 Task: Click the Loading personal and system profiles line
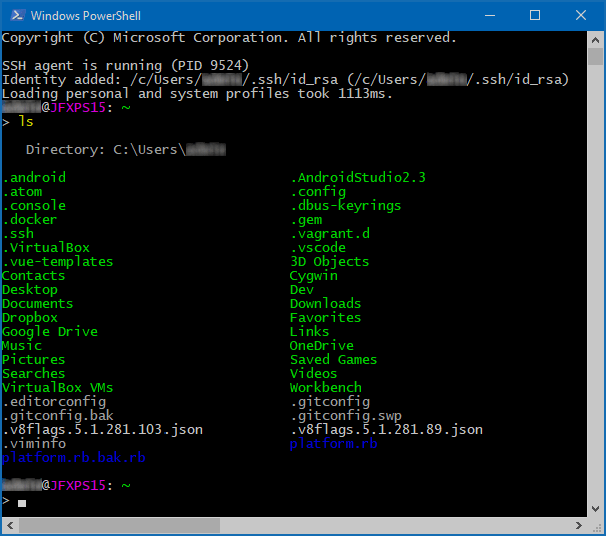click(197, 94)
